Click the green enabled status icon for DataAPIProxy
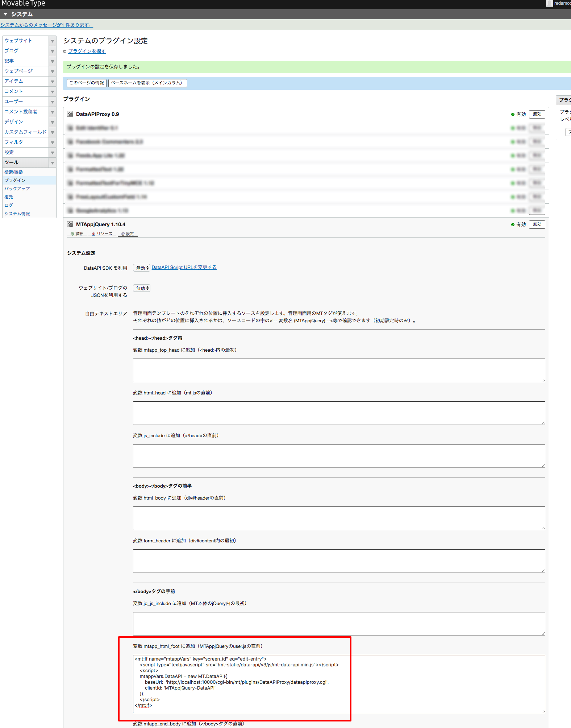Screen dimensions: 571x728 [x=513, y=115]
